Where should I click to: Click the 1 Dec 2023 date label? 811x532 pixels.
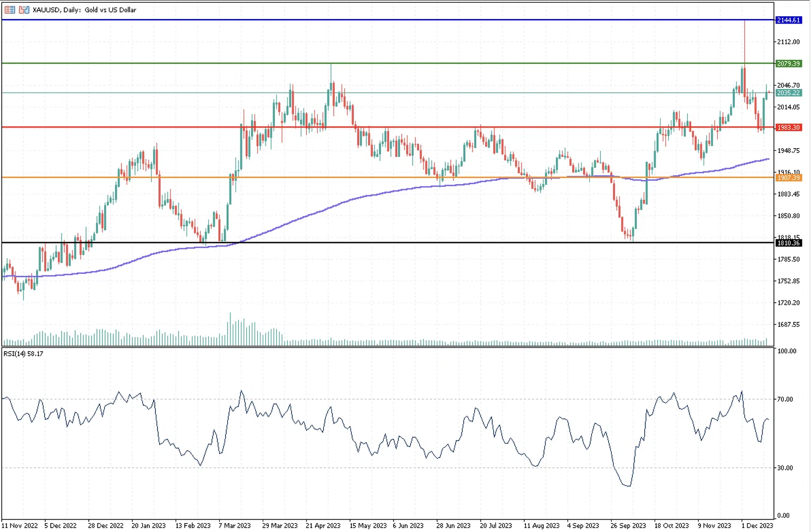click(757, 525)
